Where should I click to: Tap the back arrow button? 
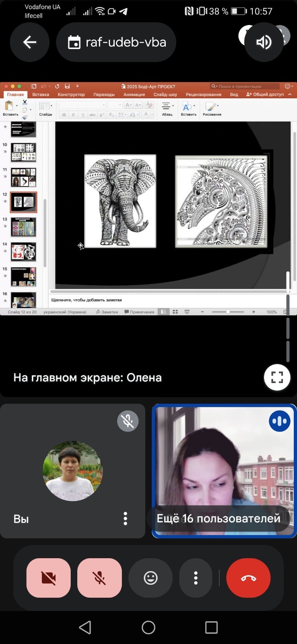point(30,42)
